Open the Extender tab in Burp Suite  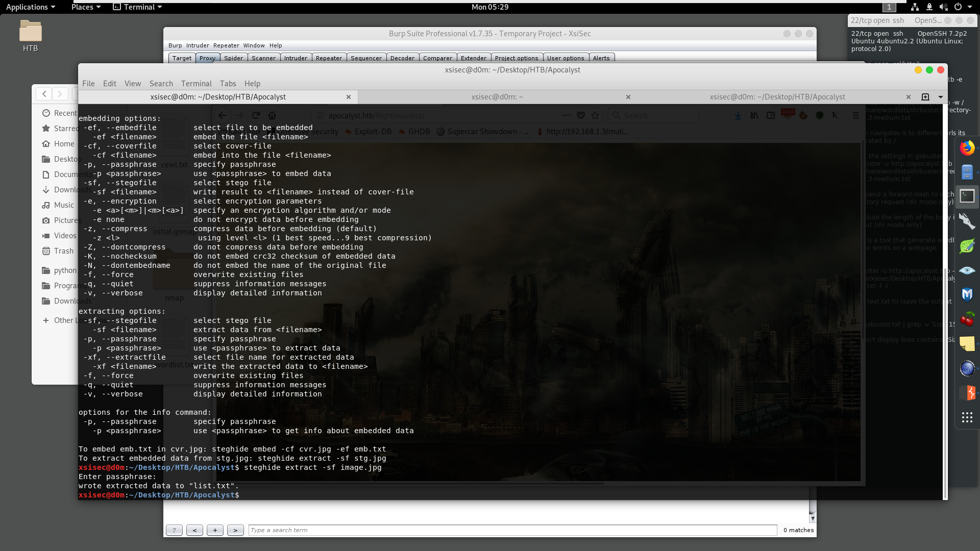(474, 58)
